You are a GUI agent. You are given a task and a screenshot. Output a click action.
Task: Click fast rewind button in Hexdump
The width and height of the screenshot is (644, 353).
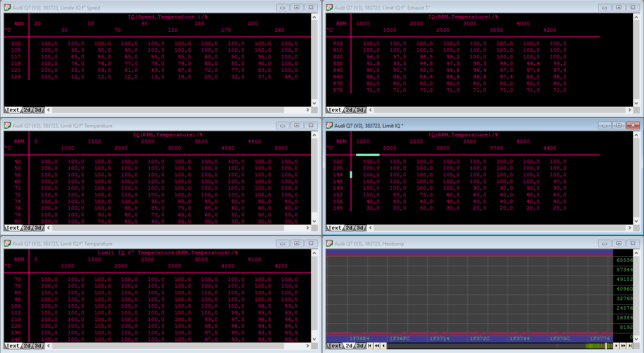(x=377, y=346)
